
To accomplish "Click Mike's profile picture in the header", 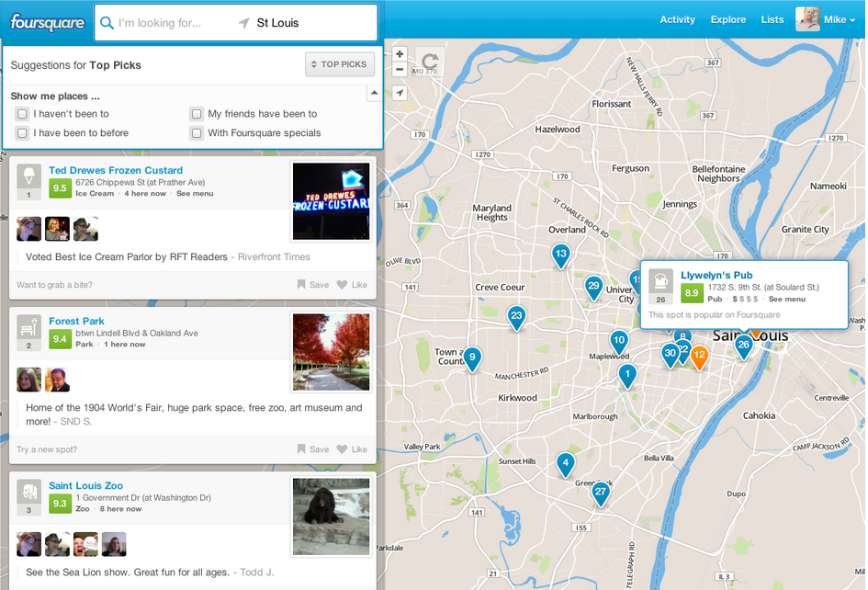I will pyautogui.click(x=807, y=19).
